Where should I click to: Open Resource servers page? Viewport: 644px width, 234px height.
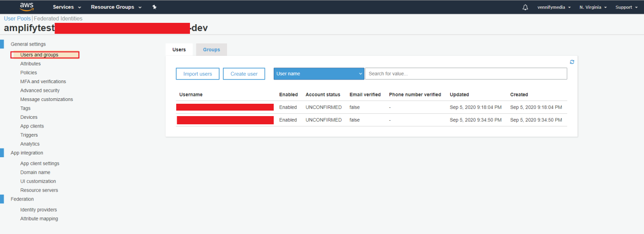coord(39,190)
